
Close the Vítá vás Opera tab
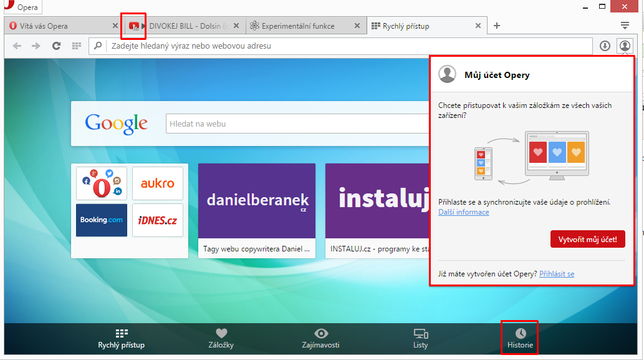point(115,26)
